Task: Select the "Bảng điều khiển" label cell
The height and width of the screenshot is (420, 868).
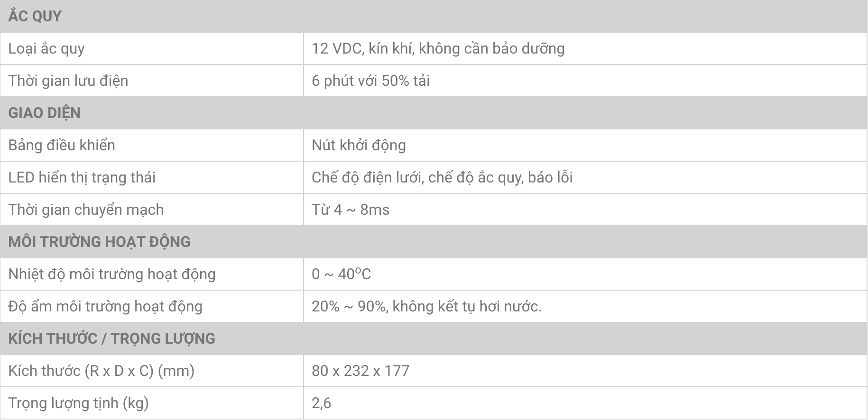Action: click(62, 145)
